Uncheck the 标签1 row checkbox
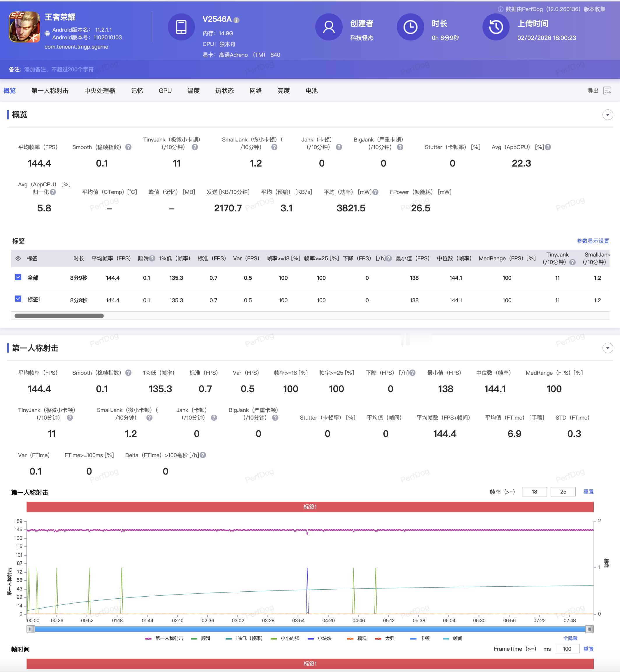The height and width of the screenshot is (672, 620). (x=18, y=299)
